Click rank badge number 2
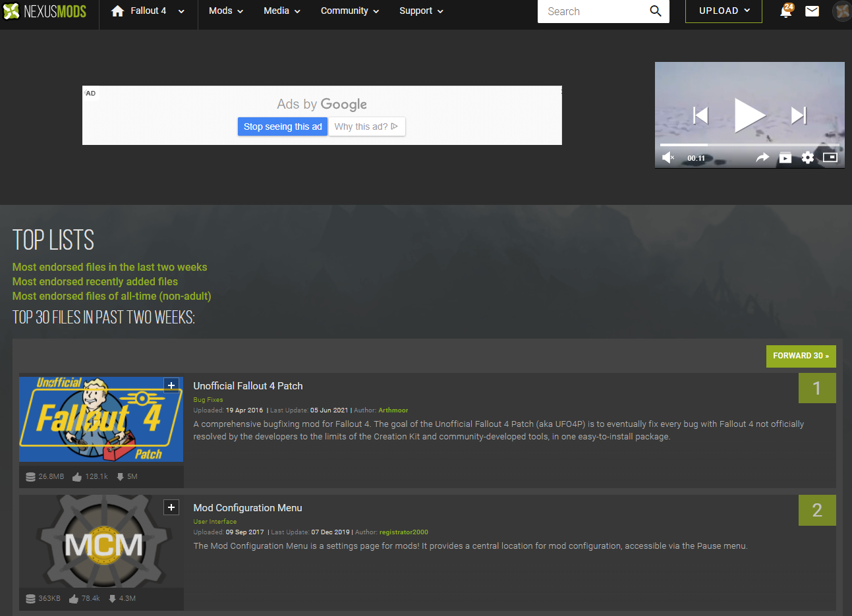 817,510
